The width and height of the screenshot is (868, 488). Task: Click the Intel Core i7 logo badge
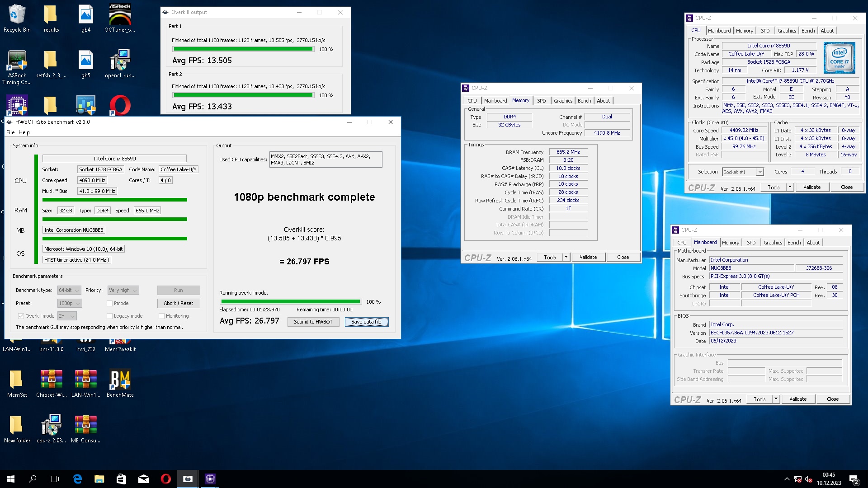839,58
